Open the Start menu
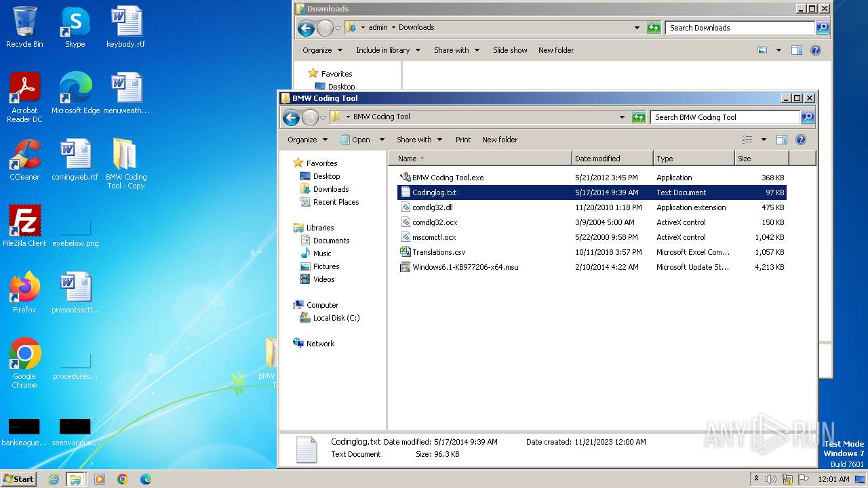 pos(19,479)
